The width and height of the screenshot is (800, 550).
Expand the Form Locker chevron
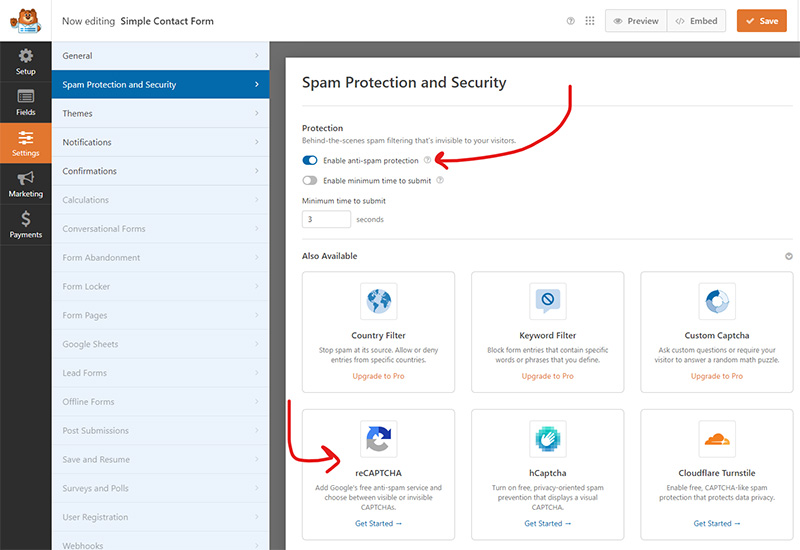coord(257,286)
